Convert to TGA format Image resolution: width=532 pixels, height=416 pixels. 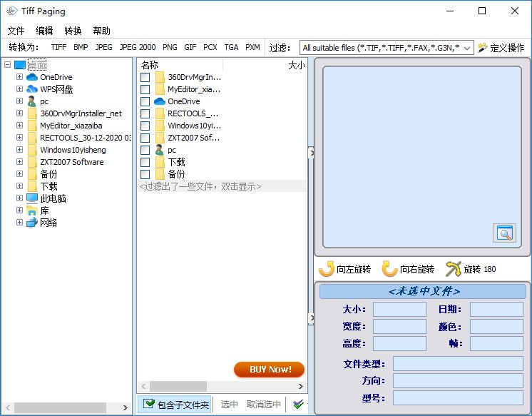pyautogui.click(x=231, y=47)
